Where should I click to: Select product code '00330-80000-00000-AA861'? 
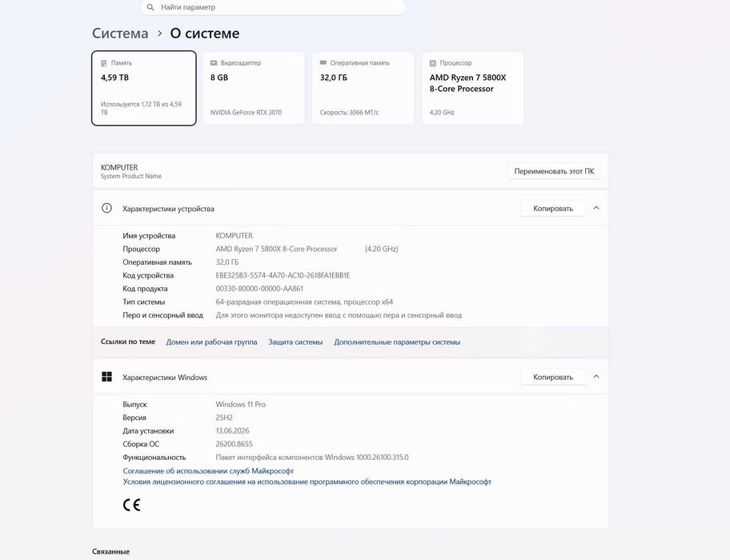pyautogui.click(x=259, y=289)
